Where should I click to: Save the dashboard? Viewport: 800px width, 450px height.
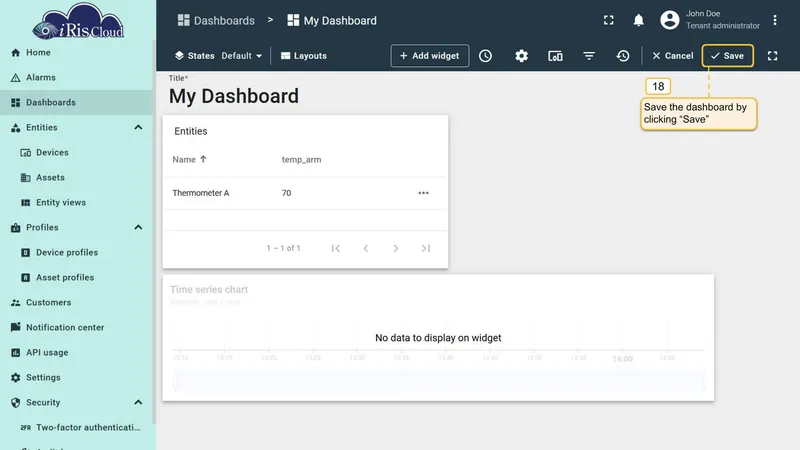click(728, 56)
